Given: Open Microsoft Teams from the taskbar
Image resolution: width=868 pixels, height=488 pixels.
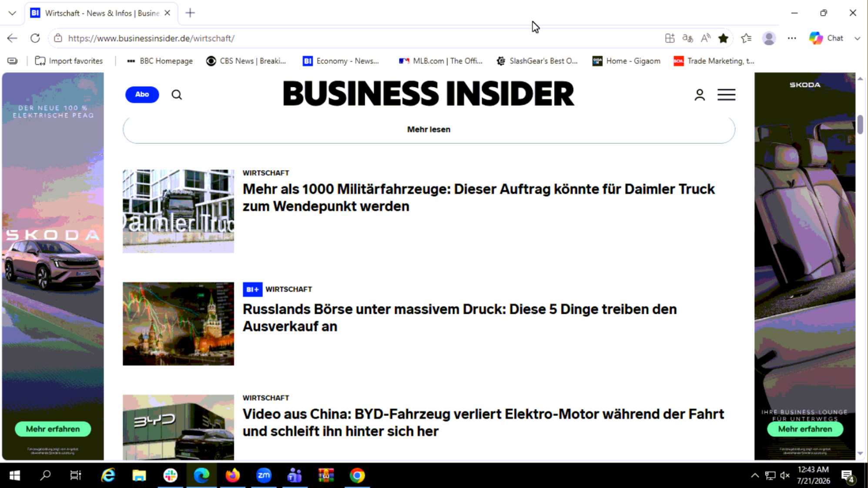Looking at the screenshot, I should [295, 475].
